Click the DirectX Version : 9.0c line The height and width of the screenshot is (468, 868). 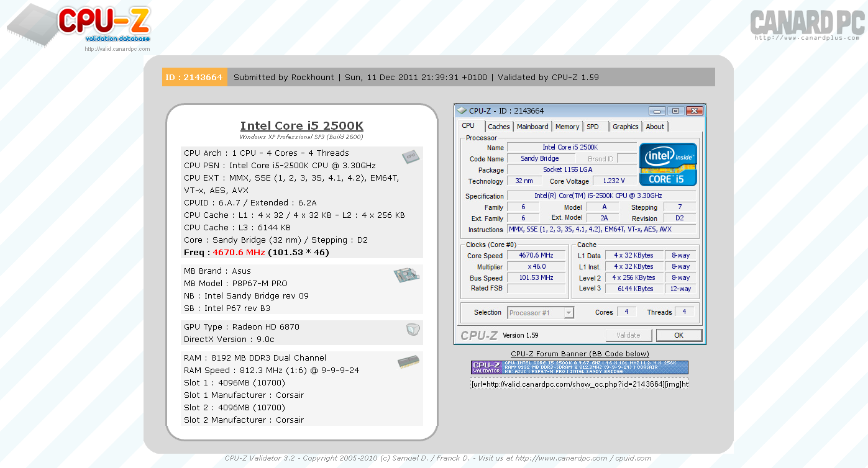(229, 340)
